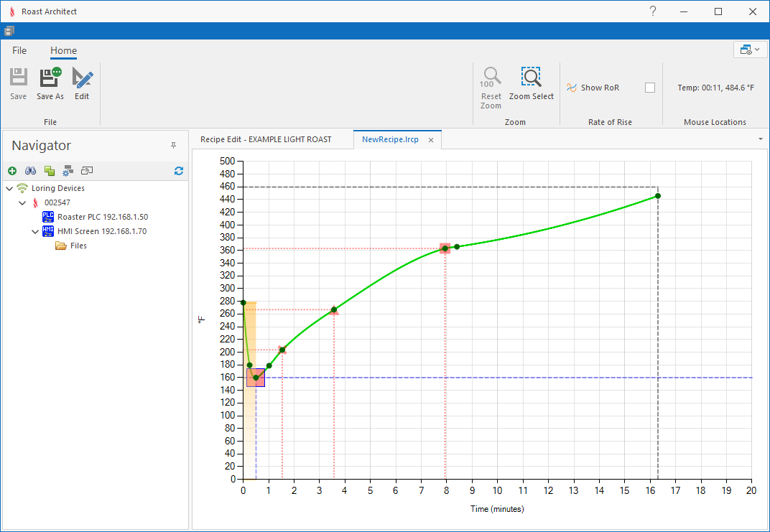This screenshot has width=770, height=532.
Task: Refresh the Navigator device list
Action: point(179,171)
